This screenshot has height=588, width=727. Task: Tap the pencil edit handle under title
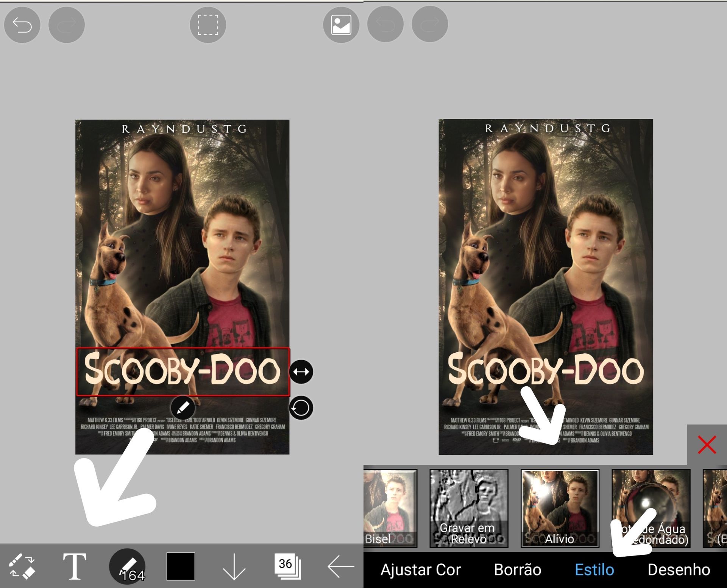[183, 408]
